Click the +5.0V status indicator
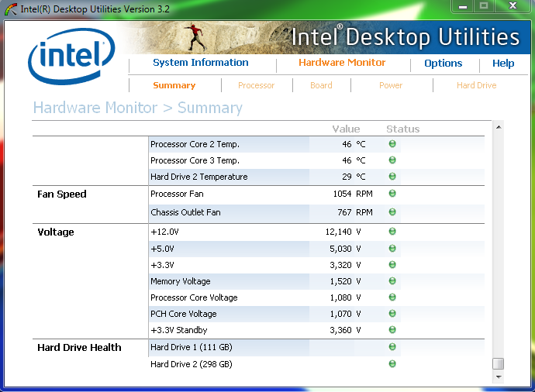Image resolution: width=535 pixels, height=392 pixels. (x=392, y=248)
